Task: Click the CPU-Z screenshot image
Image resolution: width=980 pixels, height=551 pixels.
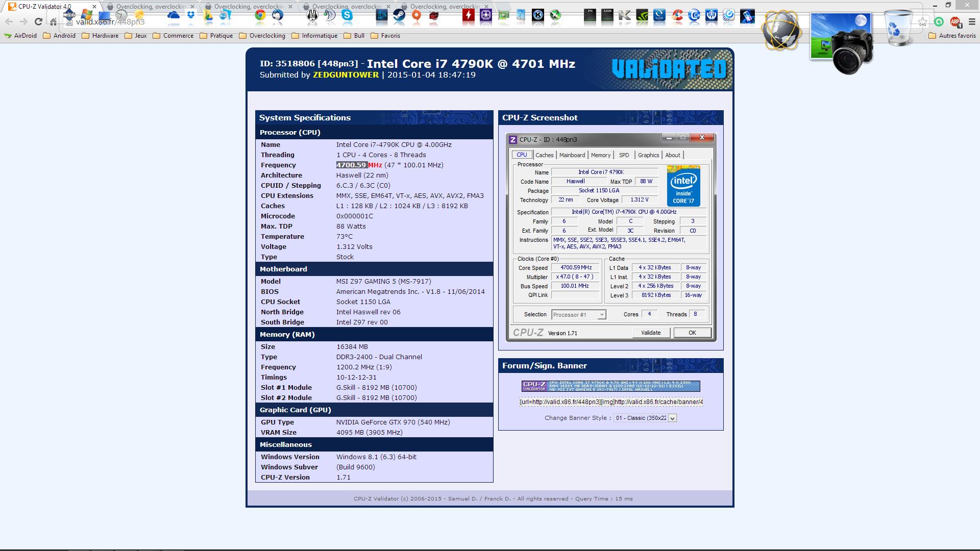Action: (611, 237)
